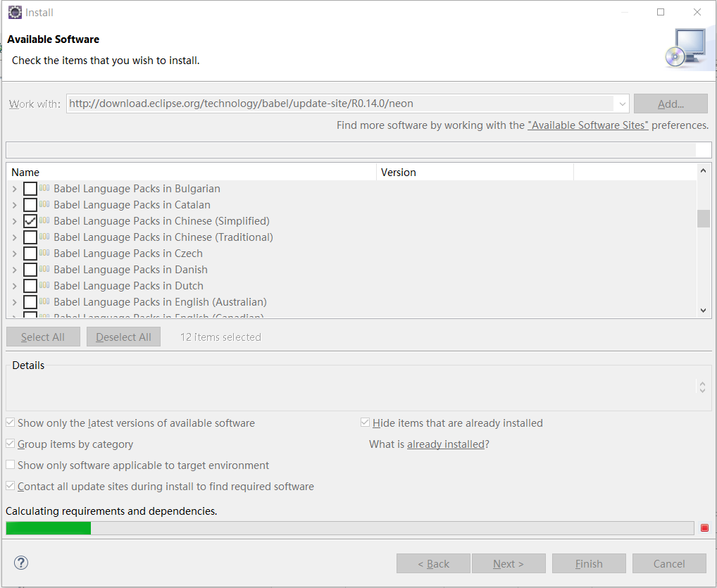Proceed with the Next > button

509,564
